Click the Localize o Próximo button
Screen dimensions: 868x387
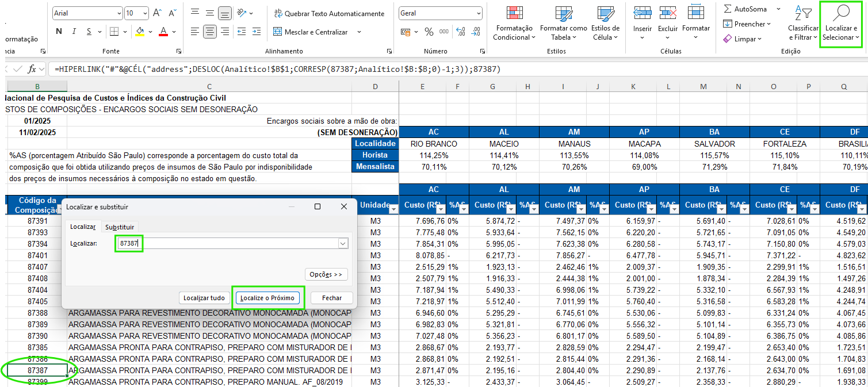click(268, 298)
